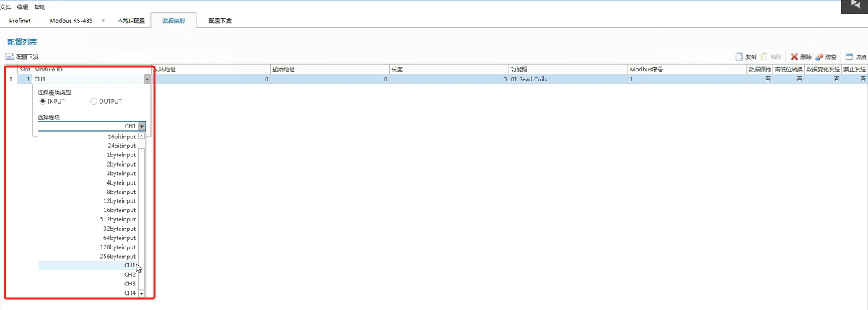Screen dimensions: 868x310
Task: Click the 数据保持 column header
Action: 759,70
